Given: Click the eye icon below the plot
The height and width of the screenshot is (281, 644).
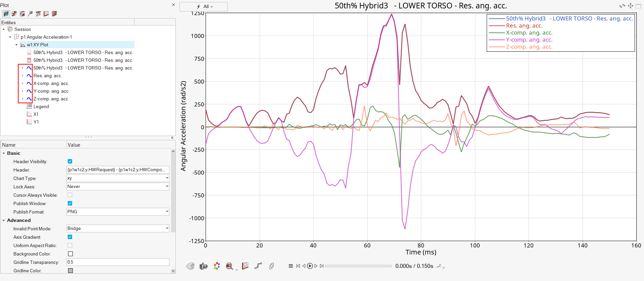Looking at the screenshot, I should click(190, 266).
